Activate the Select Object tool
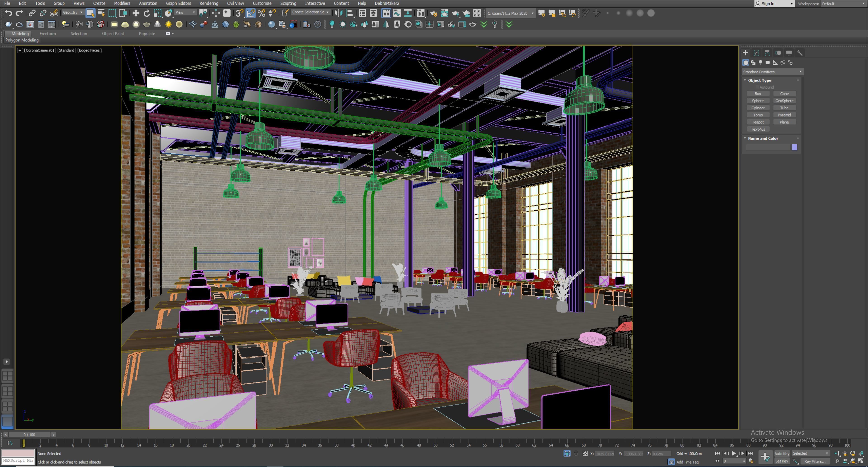This screenshot has height=467, width=868. pyautogui.click(x=90, y=13)
